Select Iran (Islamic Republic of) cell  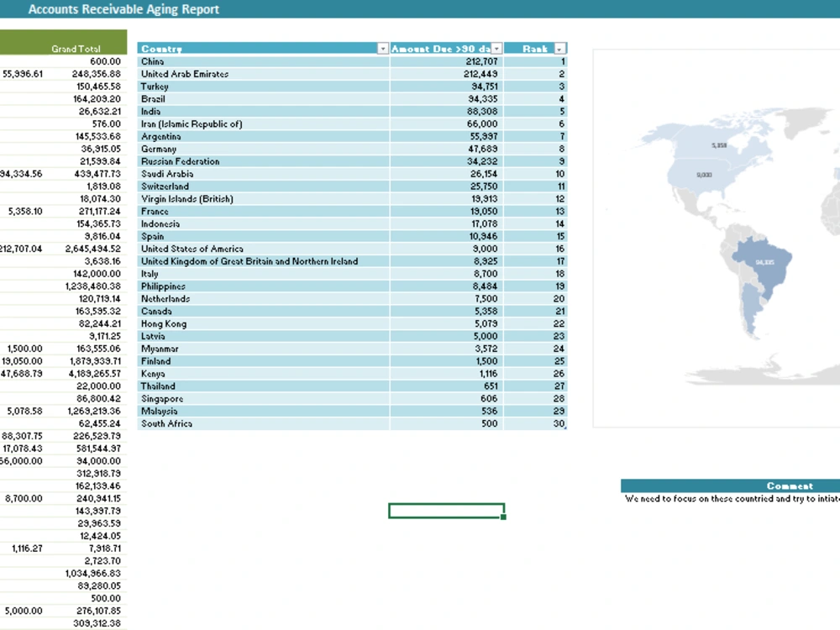click(x=263, y=123)
